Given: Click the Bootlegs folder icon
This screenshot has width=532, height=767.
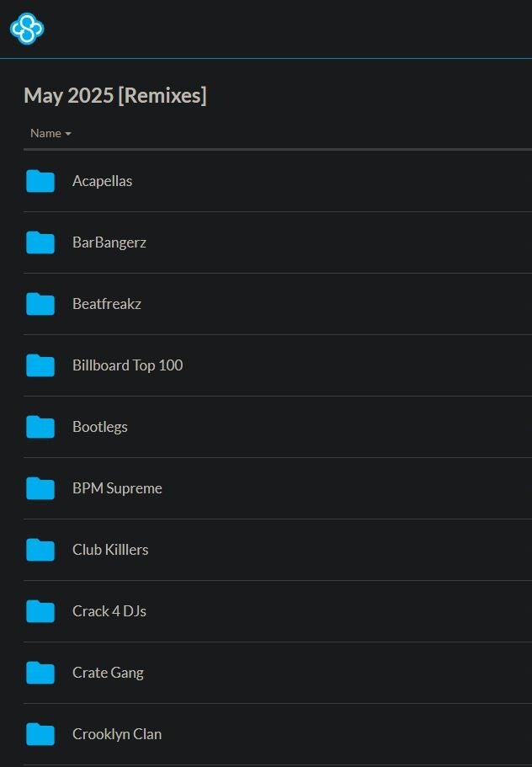Looking at the screenshot, I should pos(40,427).
